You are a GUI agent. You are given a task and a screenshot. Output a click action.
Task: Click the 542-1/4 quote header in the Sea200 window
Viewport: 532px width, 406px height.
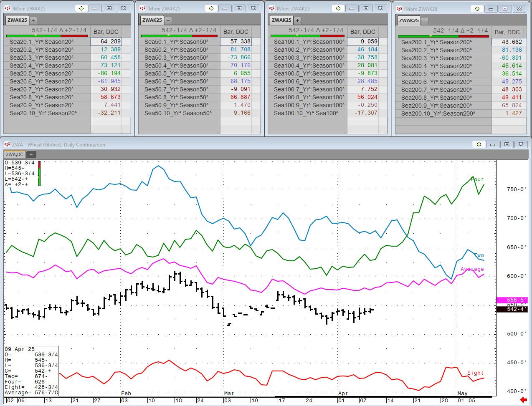tap(461, 30)
